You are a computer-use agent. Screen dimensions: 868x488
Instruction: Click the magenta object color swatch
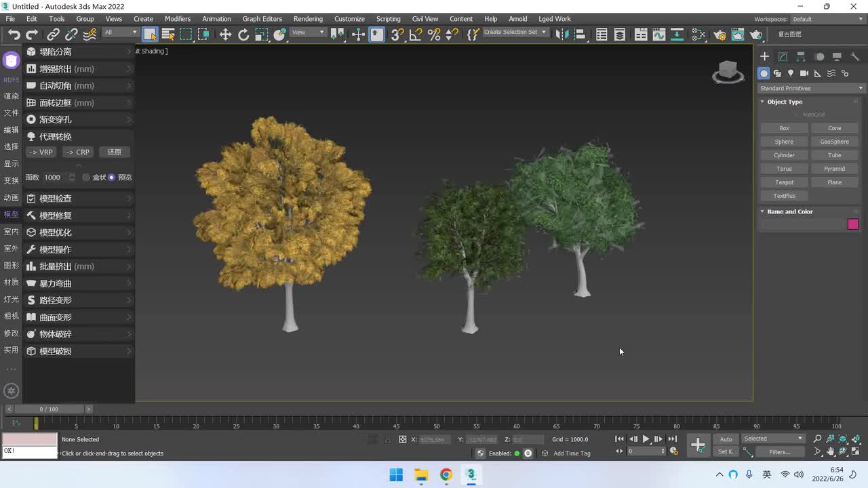[852, 224]
